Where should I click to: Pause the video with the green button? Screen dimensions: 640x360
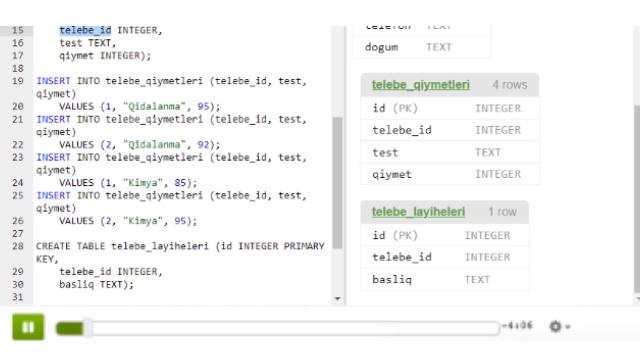[28, 327]
